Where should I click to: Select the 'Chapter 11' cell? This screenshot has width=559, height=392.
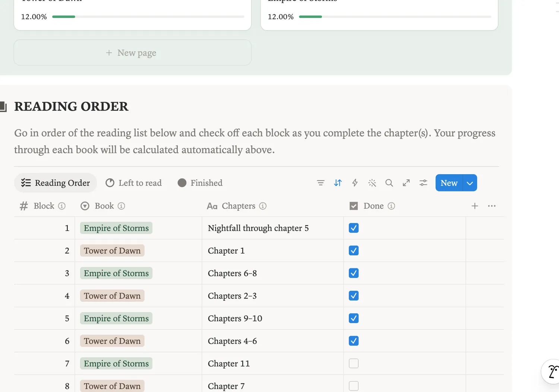pos(272,363)
